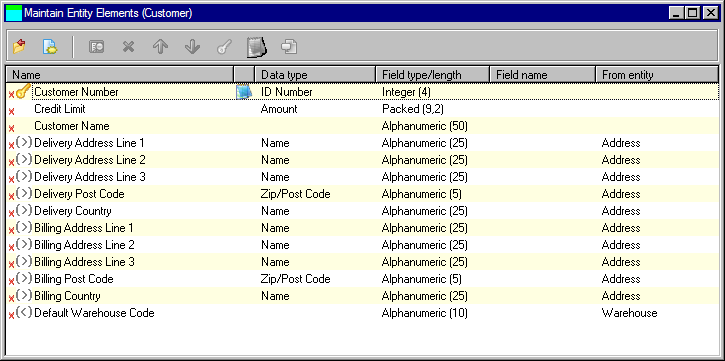Select the Credit Limit element name
This screenshot has width=725, height=361.
coord(60,109)
